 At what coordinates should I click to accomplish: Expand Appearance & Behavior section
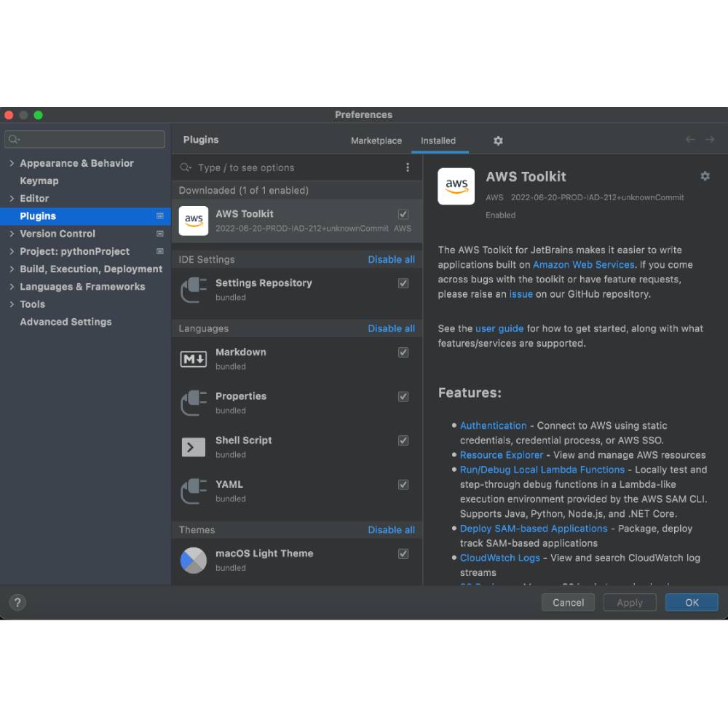pyautogui.click(x=12, y=163)
